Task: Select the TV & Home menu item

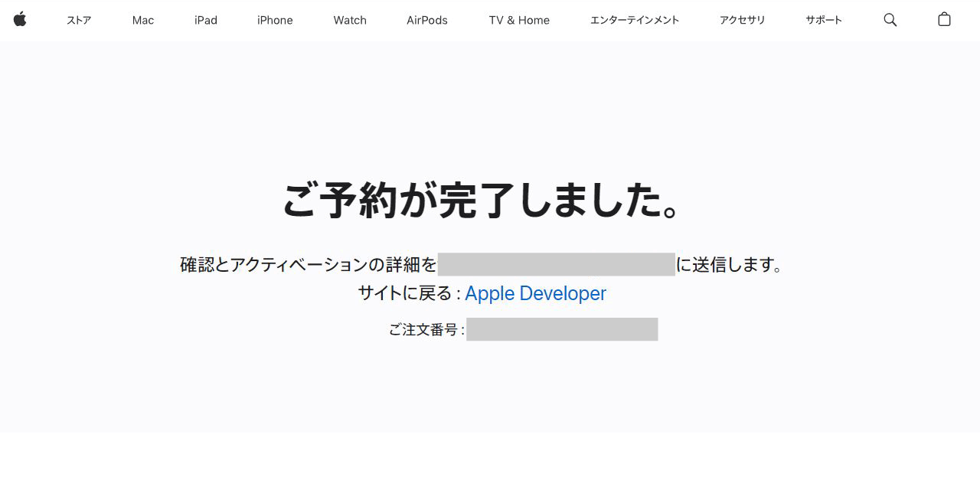Action: (x=519, y=21)
